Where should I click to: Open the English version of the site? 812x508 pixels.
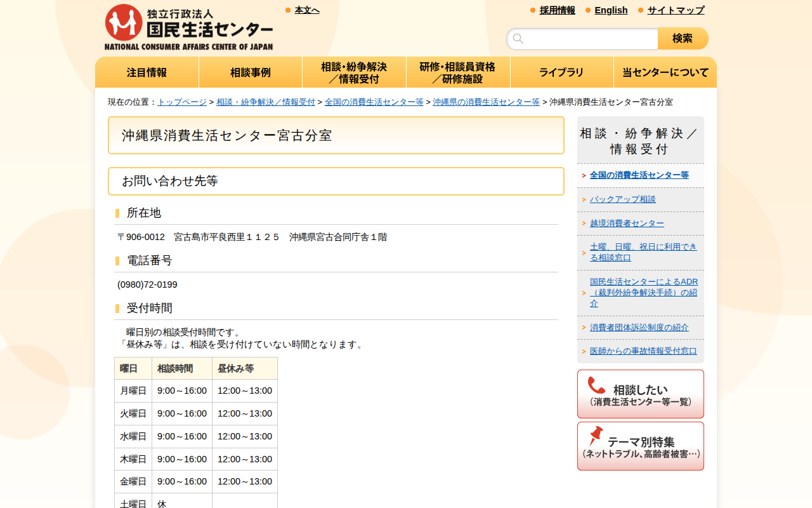[611, 10]
